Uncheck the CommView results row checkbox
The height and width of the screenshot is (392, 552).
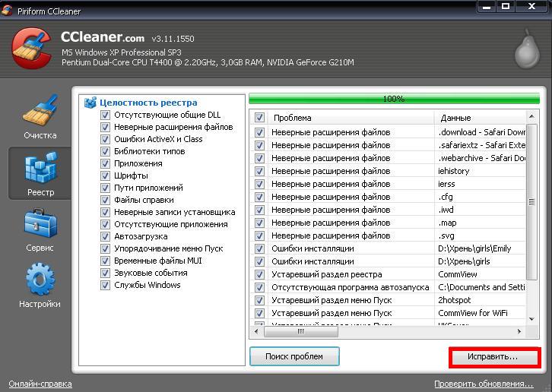[x=260, y=274]
